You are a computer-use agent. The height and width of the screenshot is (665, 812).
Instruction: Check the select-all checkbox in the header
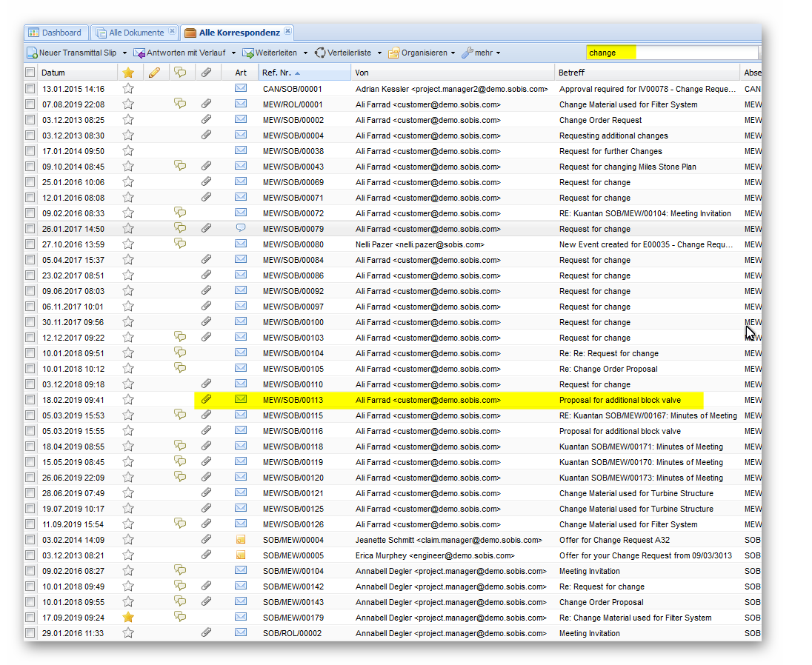(30, 73)
